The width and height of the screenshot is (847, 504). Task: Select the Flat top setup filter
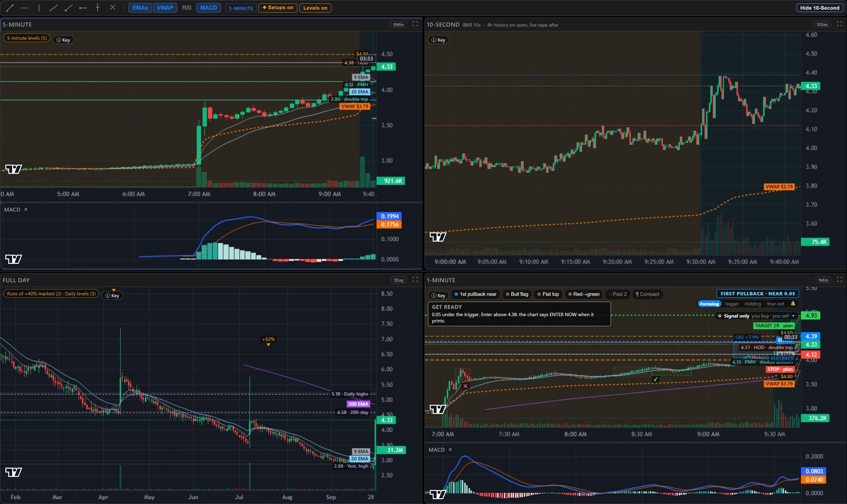(548, 294)
